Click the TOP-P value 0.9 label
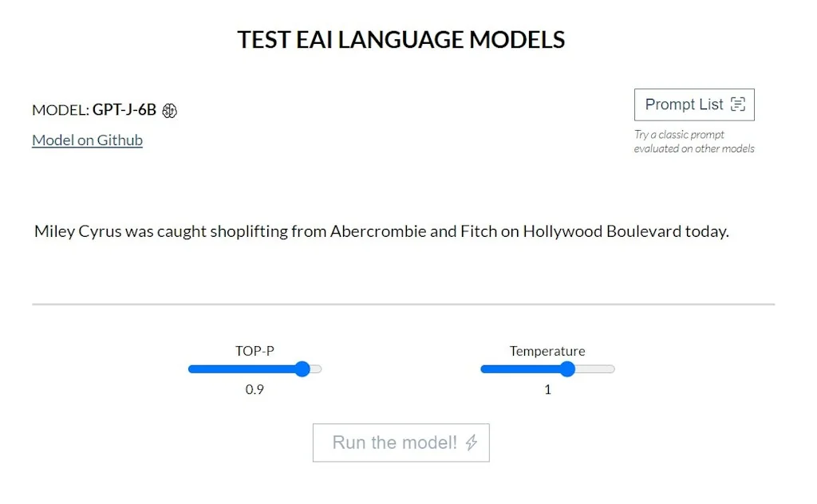817x504 pixels. tap(255, 390)
